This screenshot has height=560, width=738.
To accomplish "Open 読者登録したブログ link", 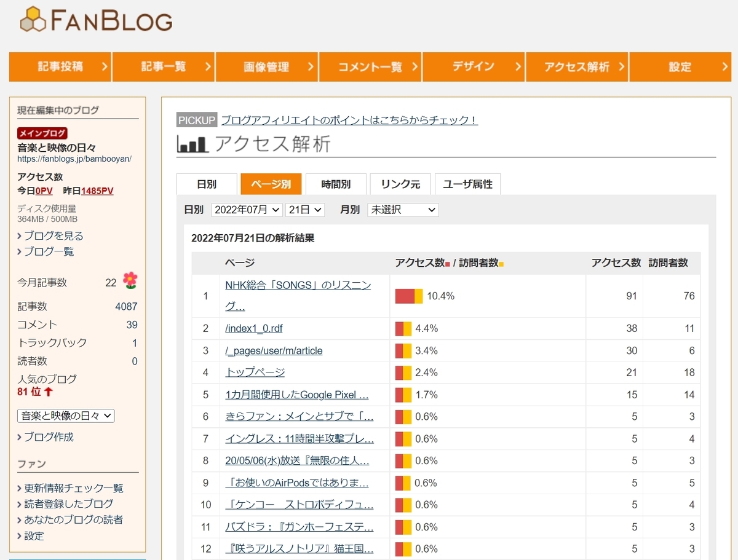I will [x=69, y=504].
